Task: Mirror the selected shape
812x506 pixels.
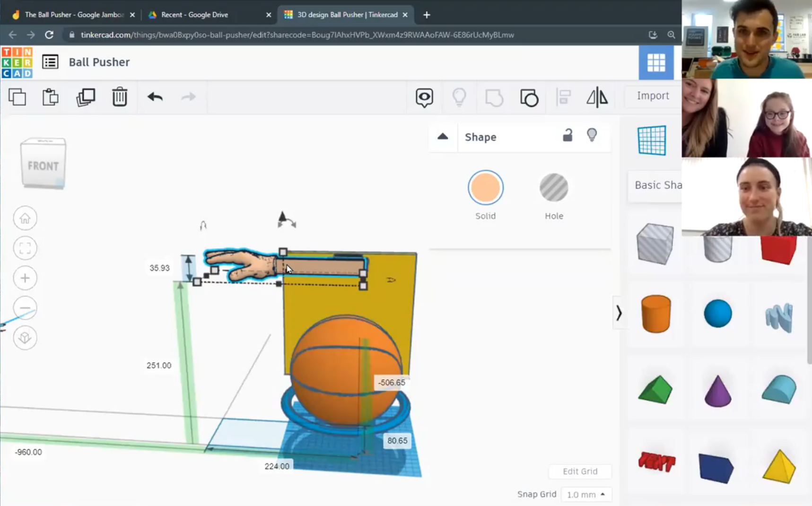Action: point(596,97)
